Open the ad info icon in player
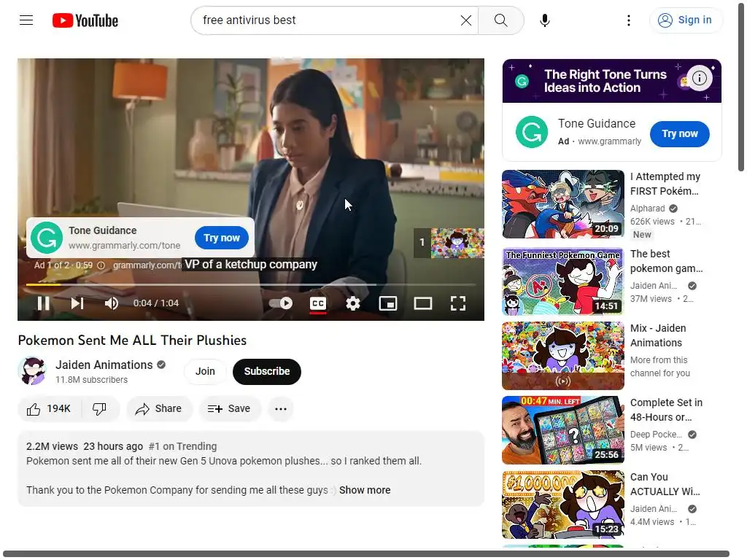This screenshot has width=747, height=560. [101, 265]
